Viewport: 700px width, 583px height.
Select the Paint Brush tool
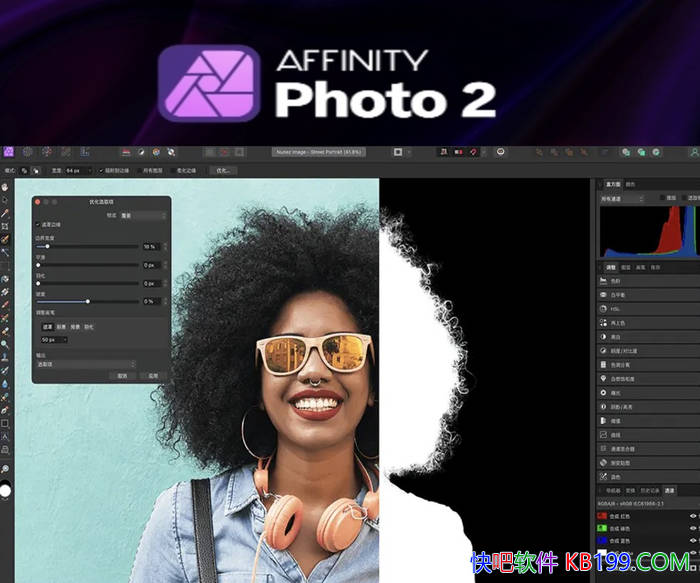coord(5,305)
